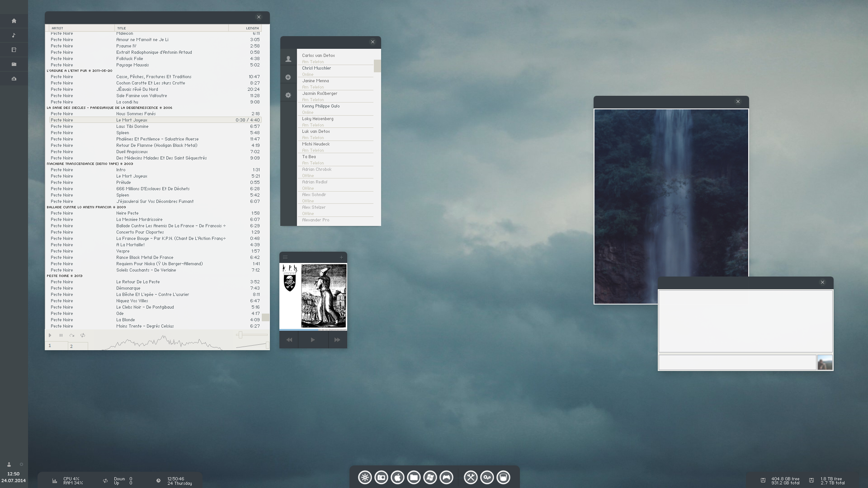Open the hamburger menu on album art widget
868x488 pixels.
[285, 257]
